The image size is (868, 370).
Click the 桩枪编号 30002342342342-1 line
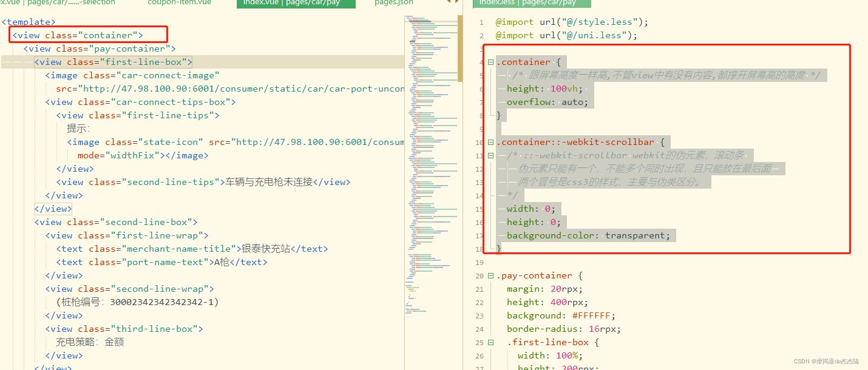[x=138, y=302]
